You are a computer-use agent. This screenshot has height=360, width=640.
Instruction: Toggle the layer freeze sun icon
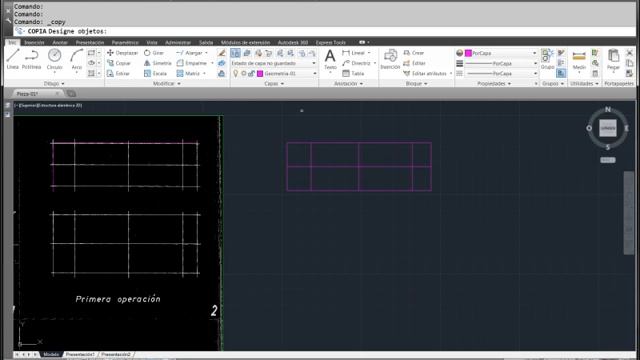[x=244, y=73]
